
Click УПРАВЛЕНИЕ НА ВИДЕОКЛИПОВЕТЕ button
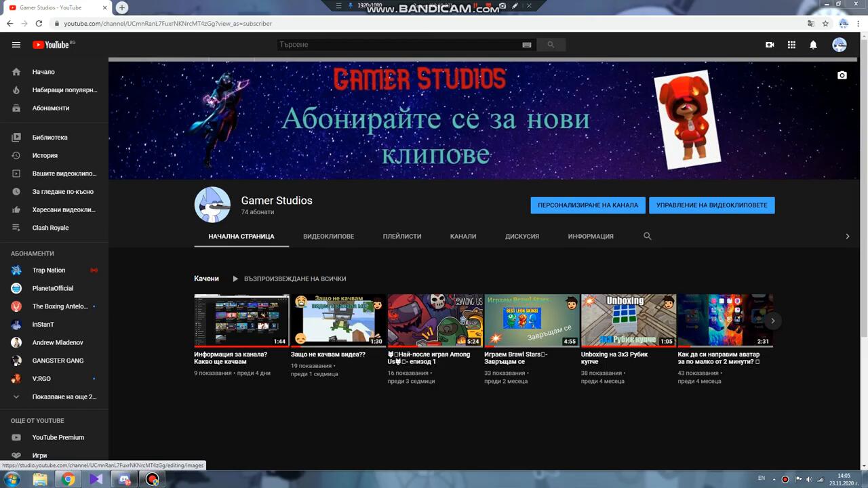click(711, 205)
